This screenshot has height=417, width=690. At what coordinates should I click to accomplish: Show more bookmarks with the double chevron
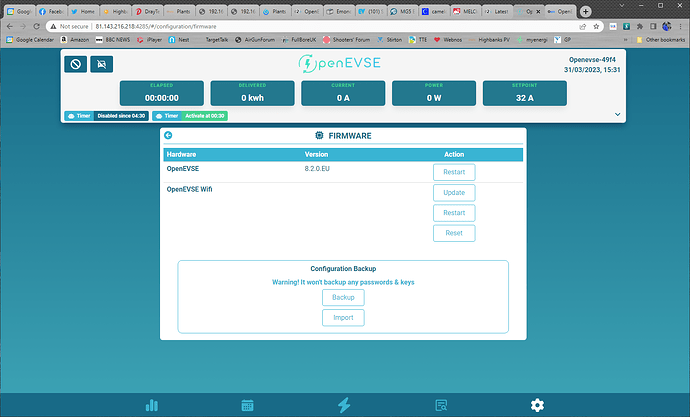click(x=625, y=40)
